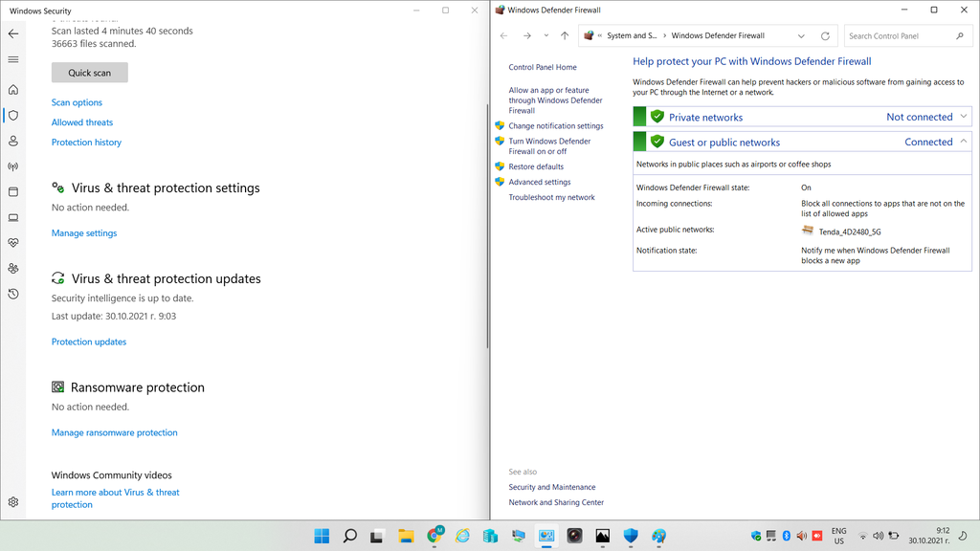
Task: Click Manage ransomware protection link
Action: (114, 432)
